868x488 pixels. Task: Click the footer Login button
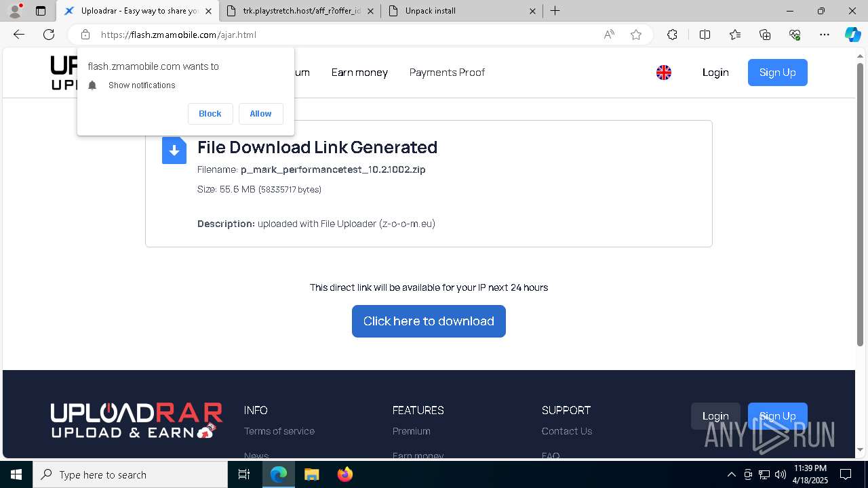click(715, 416)
